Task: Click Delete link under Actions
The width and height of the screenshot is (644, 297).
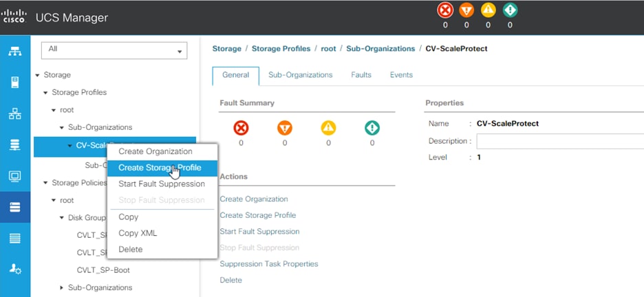Action: coord(230,280)
